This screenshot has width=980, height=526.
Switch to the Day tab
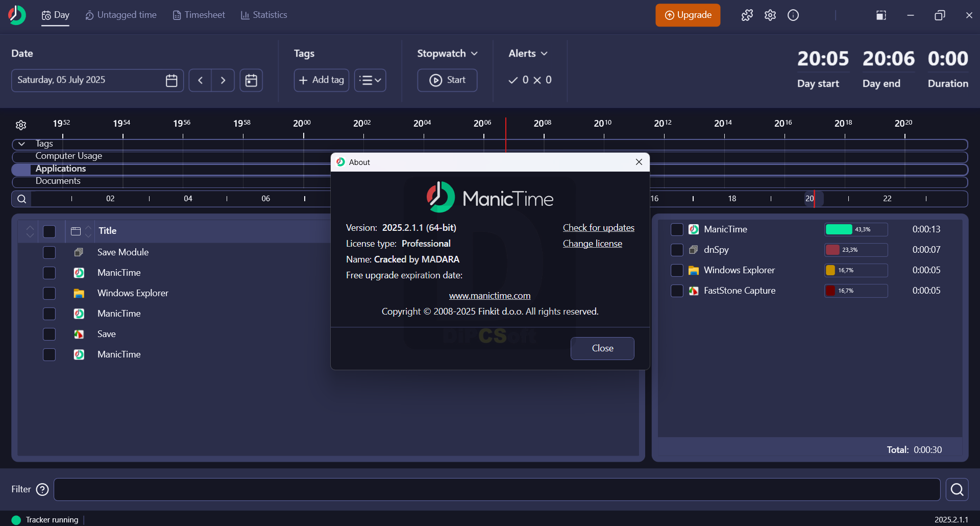click(55, 15)
